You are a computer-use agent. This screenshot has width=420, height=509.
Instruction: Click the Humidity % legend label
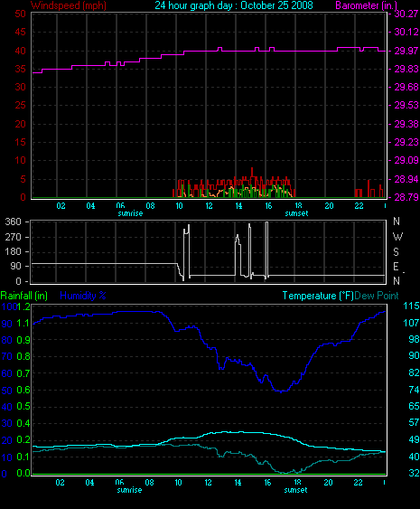point(83,296)
